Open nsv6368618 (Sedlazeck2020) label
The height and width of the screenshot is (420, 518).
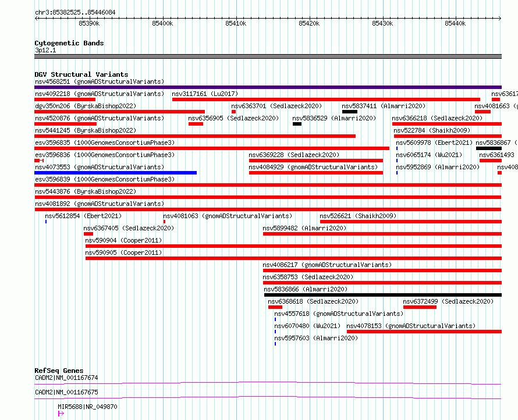tap(313, 301)
